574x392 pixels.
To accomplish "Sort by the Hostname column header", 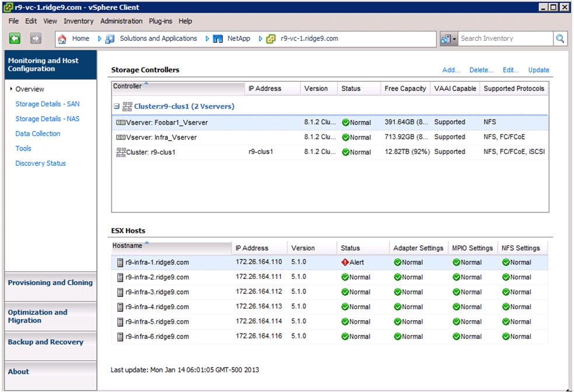I will [x=172, y=247].
